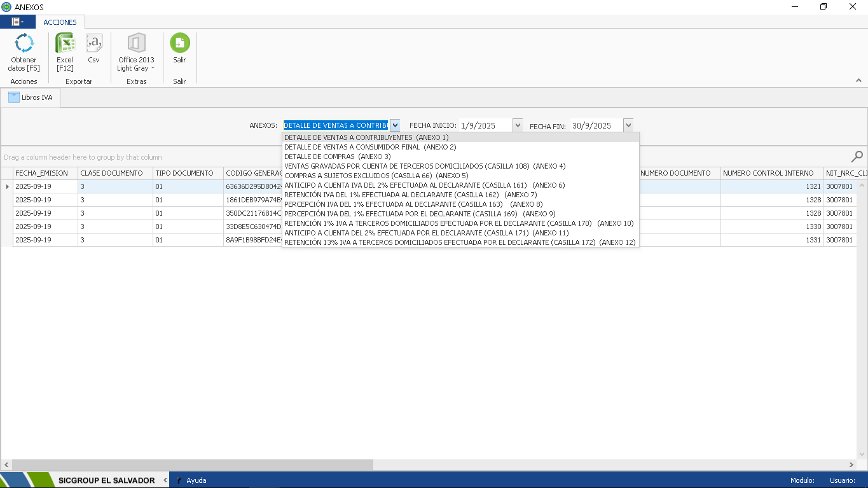The height and width of the screenshot is (488, 868).
Task: Sort by the FECHA_EMISION column header
Action: pyautogui.click(x=41, y=173)
